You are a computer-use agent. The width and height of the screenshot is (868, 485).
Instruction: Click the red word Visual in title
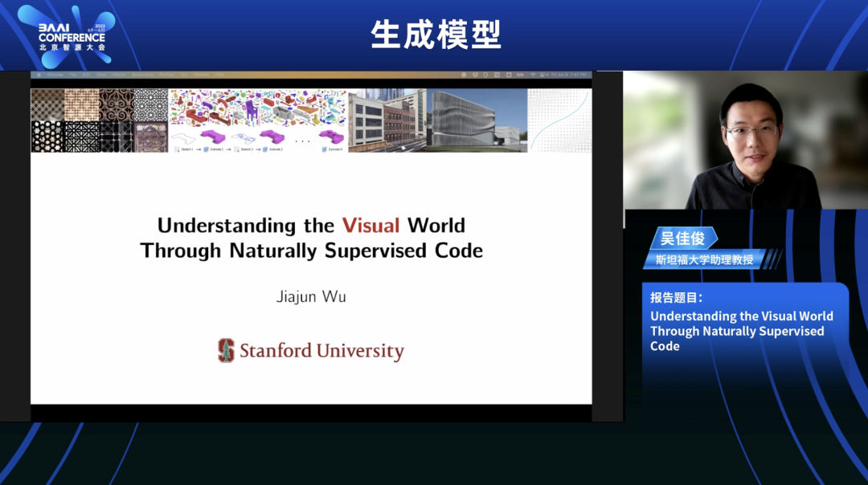371,226
